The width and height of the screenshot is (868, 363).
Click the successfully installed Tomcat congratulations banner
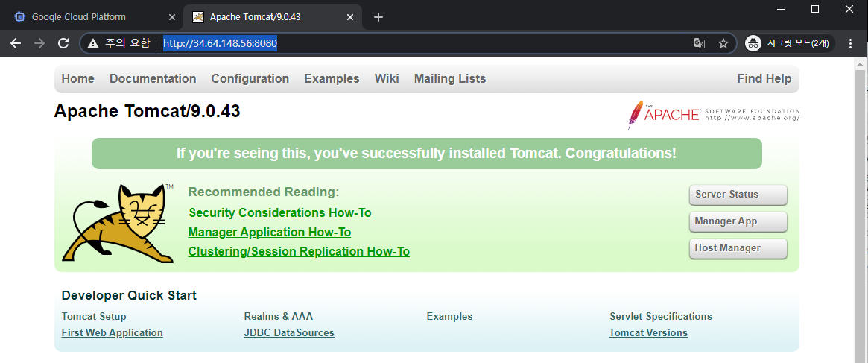[426, 154]
